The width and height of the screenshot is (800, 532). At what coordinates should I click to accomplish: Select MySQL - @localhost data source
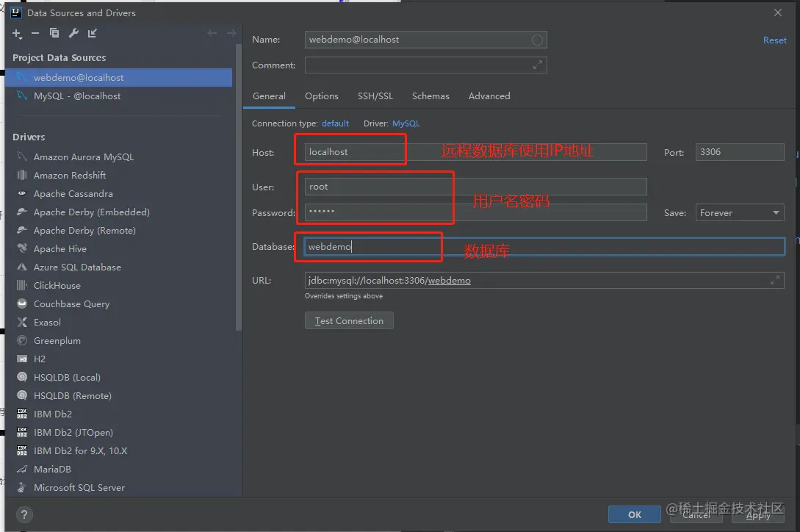pos(118,96)
